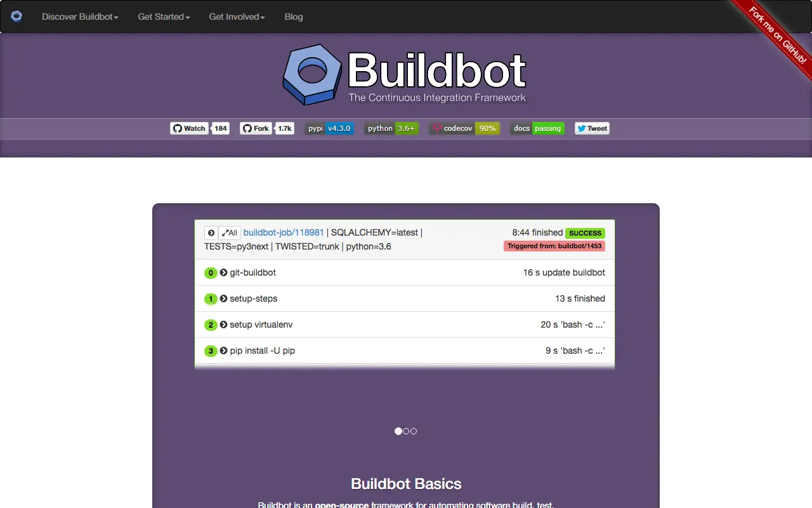Open the 184 watchers count
The height and width of the screenshot is (508, 812).
click(221, 128)
